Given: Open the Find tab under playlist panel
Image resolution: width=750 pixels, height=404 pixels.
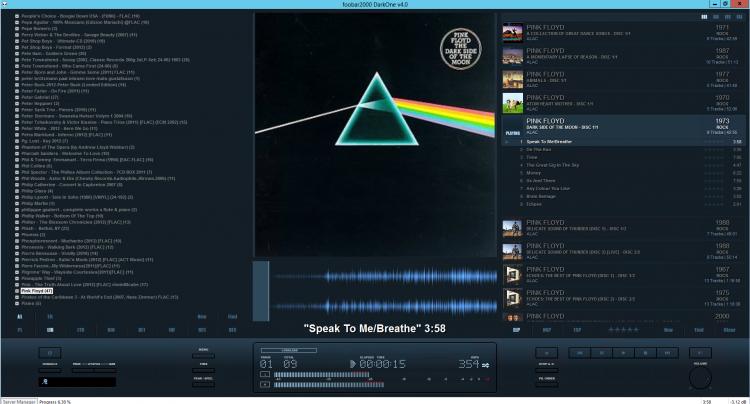Looking at the screenshot, I should click(699, 330).
